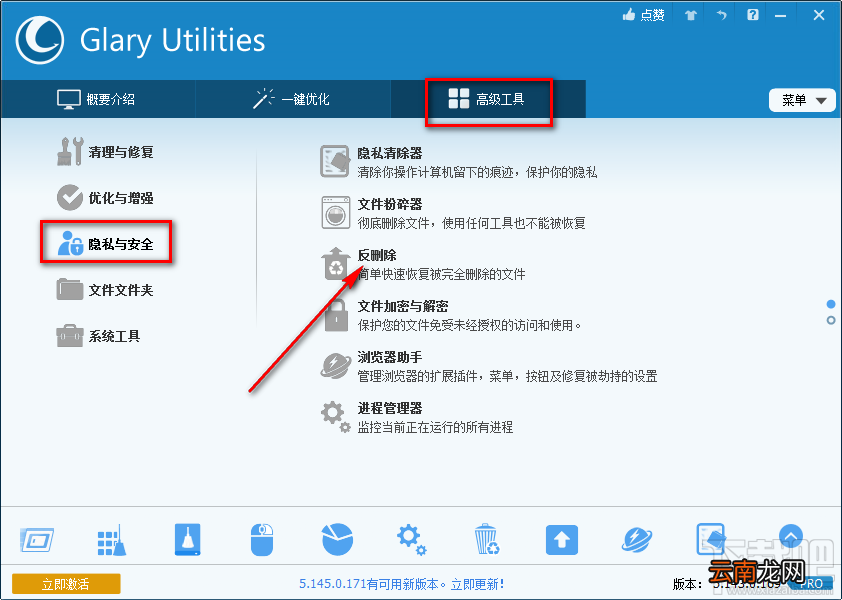Open the 进程管理器 tool
Image resolution: width=842 pixels, height=600 pixels.
click(x=417, y=417)
